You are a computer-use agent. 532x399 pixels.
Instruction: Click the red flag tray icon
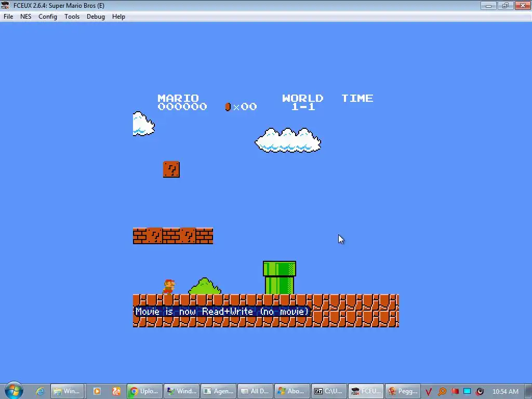[x=455, y=392]
